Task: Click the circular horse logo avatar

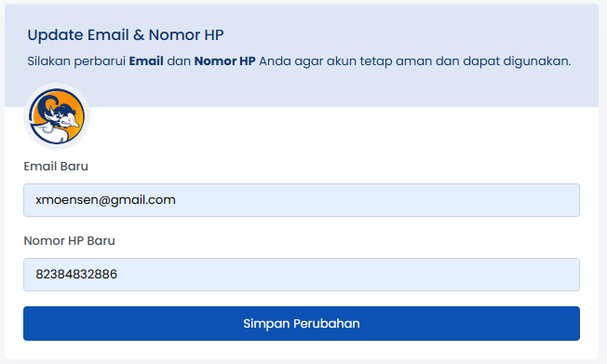Action: coord(57,116)
